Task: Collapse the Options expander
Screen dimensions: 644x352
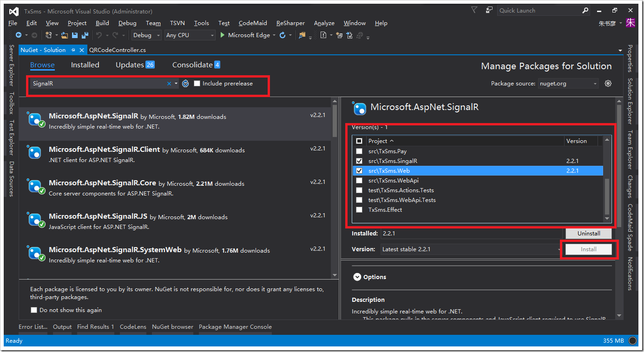Action: click(x=357, y=277)
